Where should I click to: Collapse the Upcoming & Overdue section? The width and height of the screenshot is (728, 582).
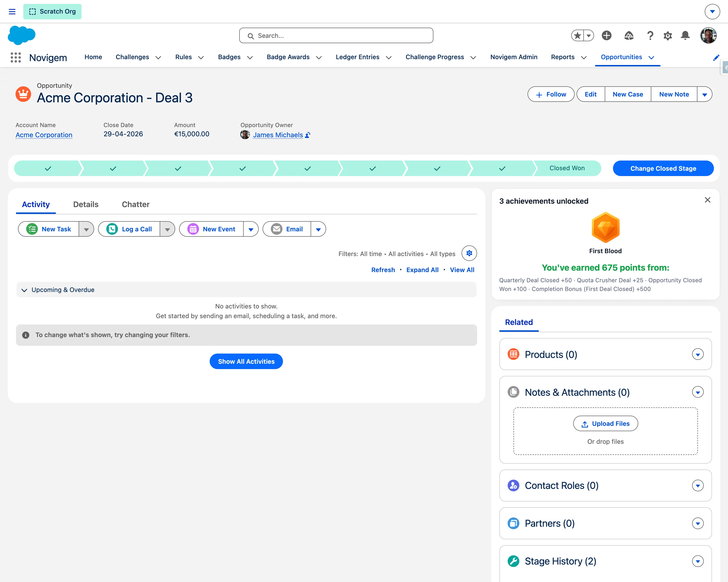tap(24, 290)
